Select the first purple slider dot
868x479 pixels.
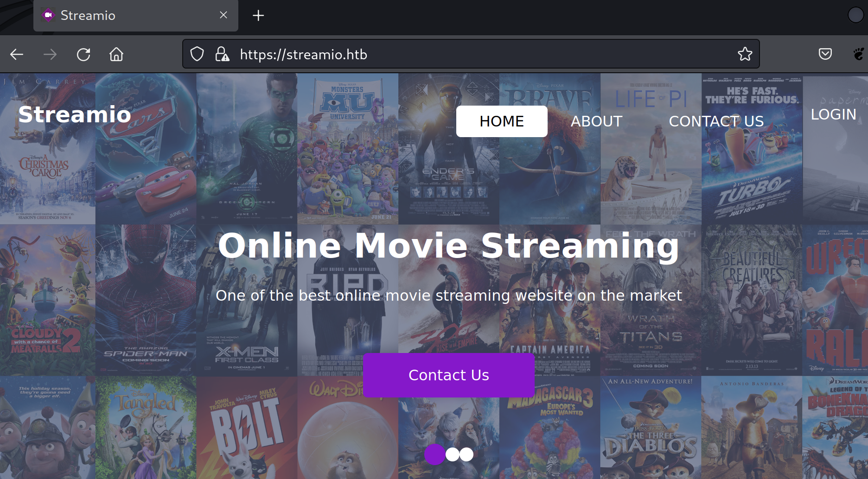pos(434,454)
